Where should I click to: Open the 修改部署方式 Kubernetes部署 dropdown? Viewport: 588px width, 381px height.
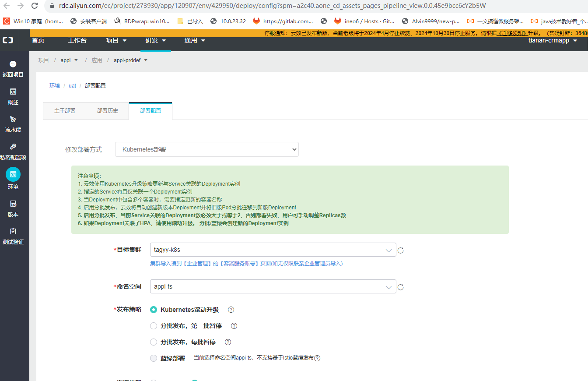point(206,149)
